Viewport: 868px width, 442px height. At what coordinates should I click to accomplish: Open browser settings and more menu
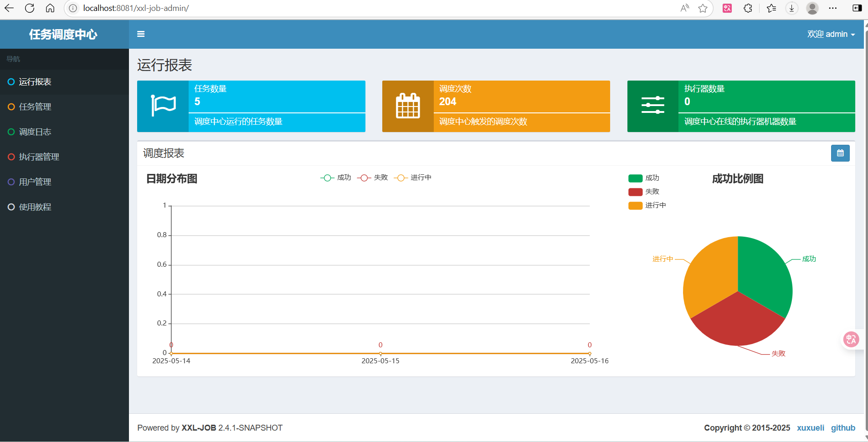pos(833,8)
